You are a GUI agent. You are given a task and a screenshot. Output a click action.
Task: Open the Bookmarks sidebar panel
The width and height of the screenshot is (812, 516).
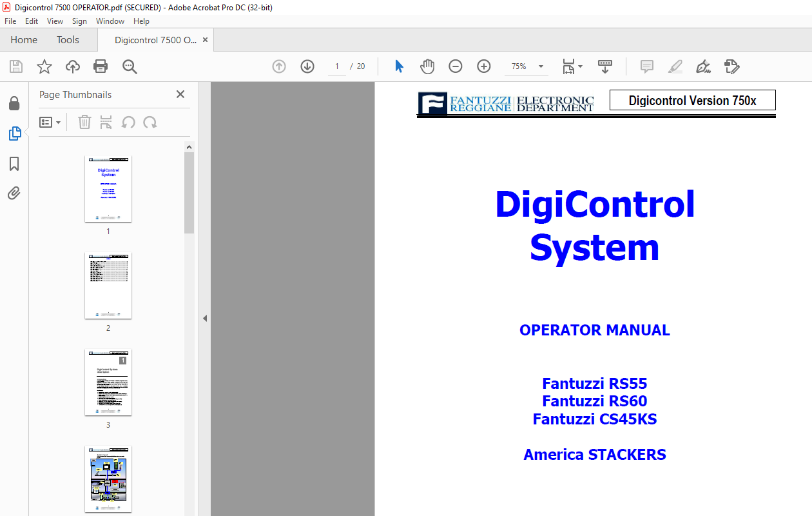(x=14, y=164)
